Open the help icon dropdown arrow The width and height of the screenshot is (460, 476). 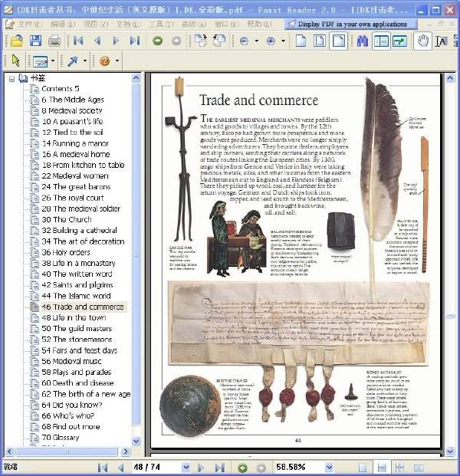pyautogui.click(x=117, y=61)
